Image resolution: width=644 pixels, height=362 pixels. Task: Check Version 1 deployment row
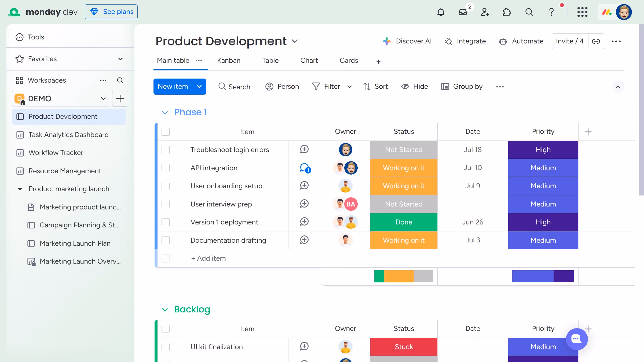(166, 222)
